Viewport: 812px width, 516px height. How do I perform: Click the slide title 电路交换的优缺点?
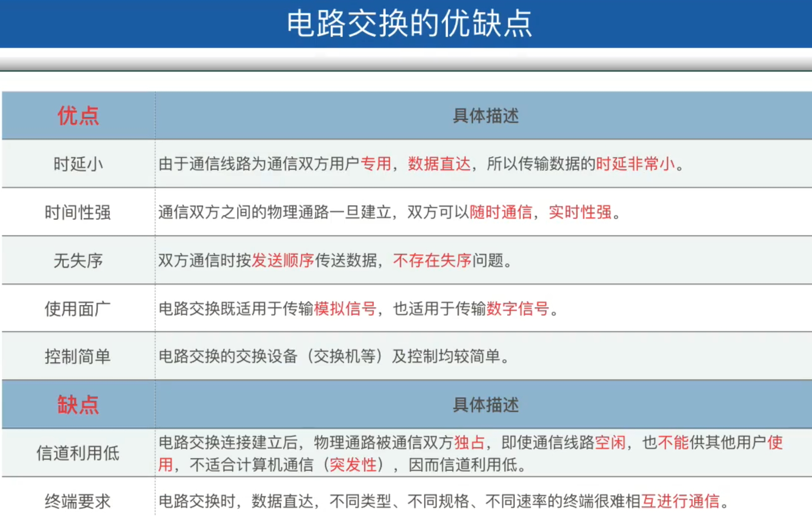point(409,23)
